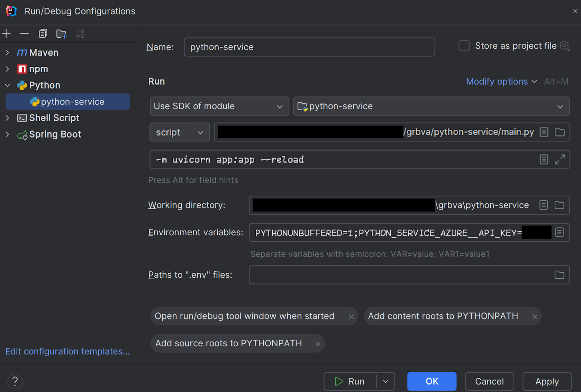Screen dimensions: 581x392
Task: Open the environment variables editor
Action: point(559,232)
